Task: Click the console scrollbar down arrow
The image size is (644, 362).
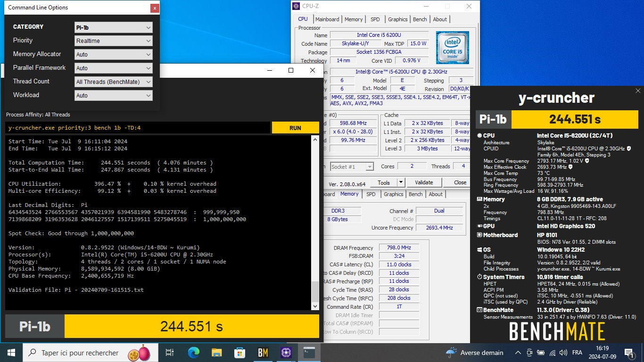Action: [315, 306]
